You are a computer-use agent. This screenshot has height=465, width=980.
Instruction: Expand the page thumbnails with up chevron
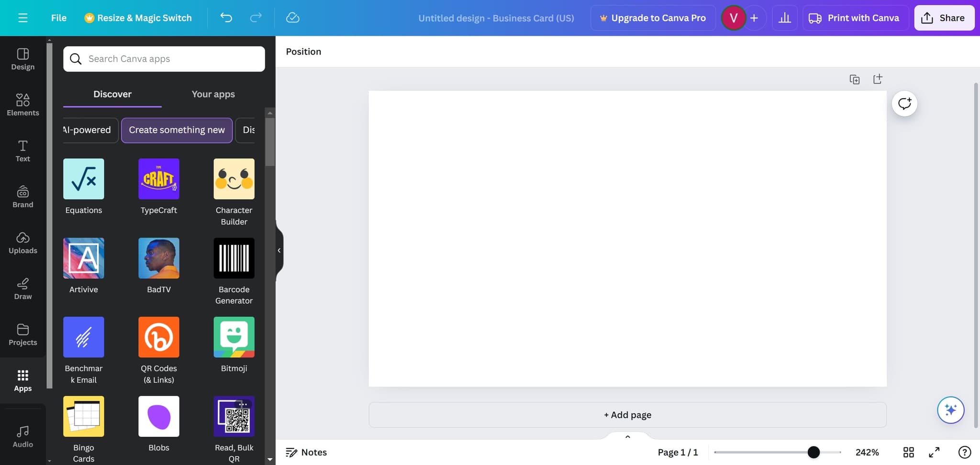(x=627, y=436)
